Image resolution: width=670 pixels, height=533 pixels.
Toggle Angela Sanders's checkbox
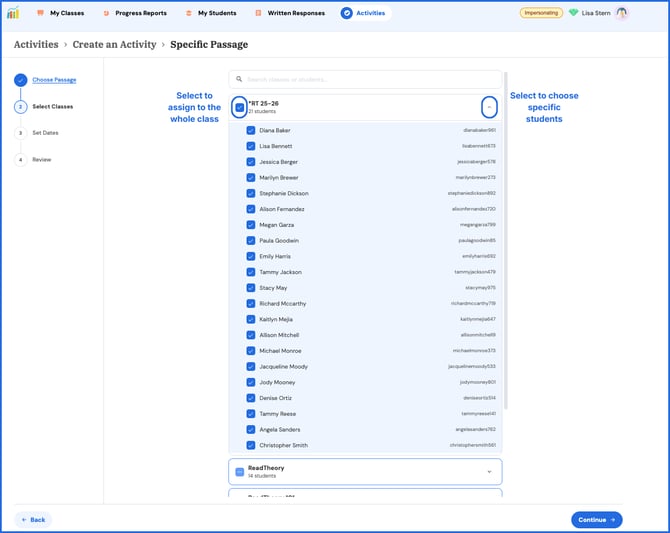[251, 430]
